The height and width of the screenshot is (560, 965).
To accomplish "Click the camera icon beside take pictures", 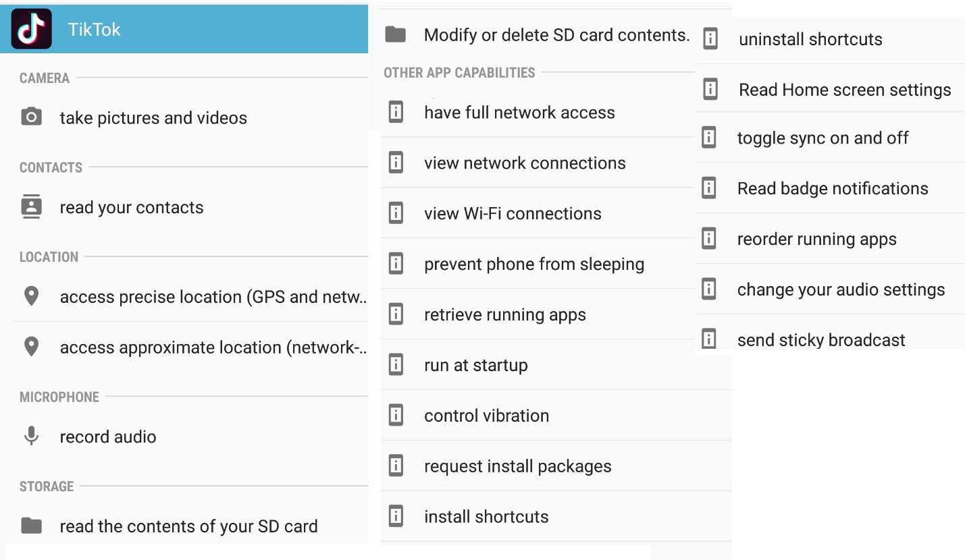I will pyautogui.click(x=31, y=117).
